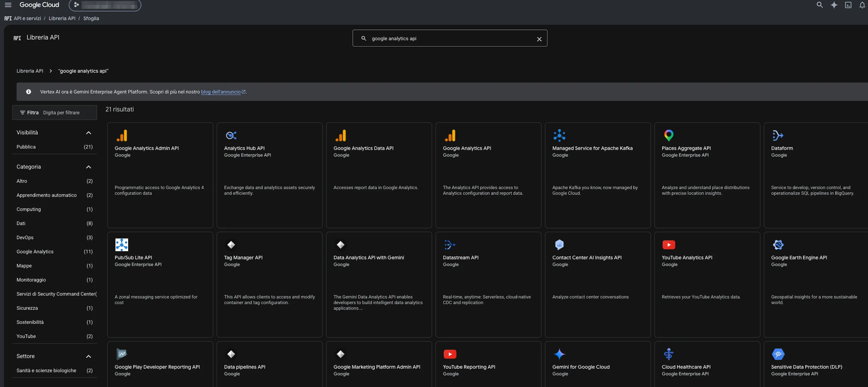This screenshot has width=868, height=387.
Task: Click the information icon in Vertex AI banner
Action: pyautogui.click(x=29, y=92)
